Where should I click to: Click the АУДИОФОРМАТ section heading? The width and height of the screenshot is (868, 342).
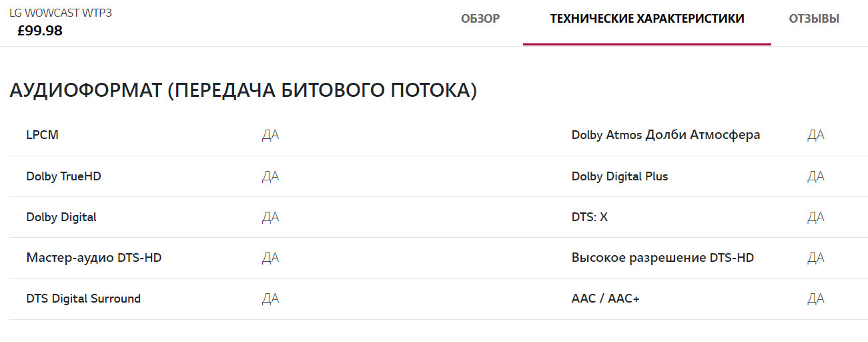(x=243, y=91)
